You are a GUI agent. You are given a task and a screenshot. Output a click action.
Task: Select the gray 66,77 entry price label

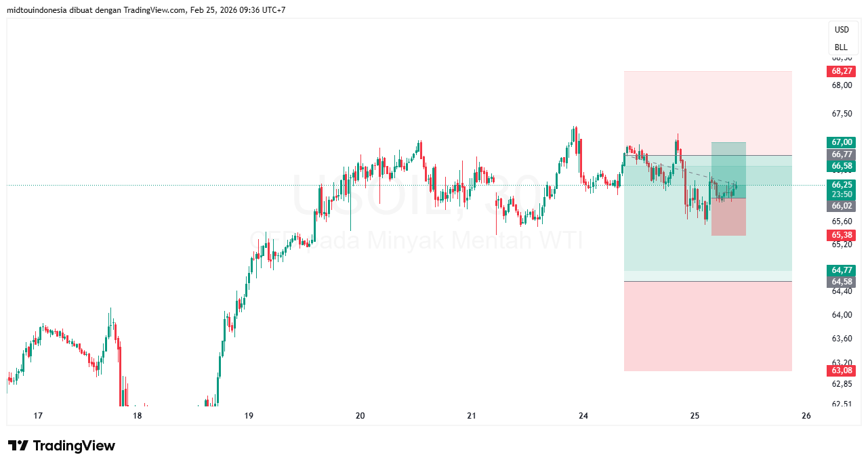tap(842, 154)
